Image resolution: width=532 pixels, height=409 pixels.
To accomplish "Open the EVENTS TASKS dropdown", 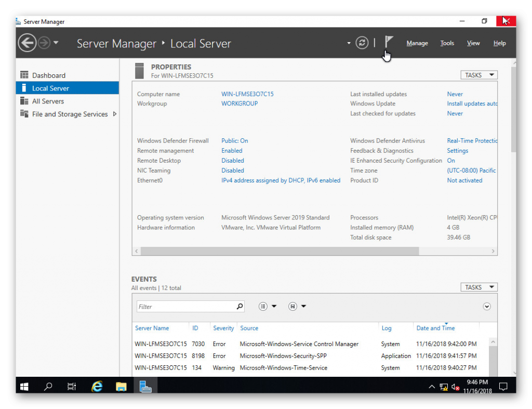I will pos(478,287).
